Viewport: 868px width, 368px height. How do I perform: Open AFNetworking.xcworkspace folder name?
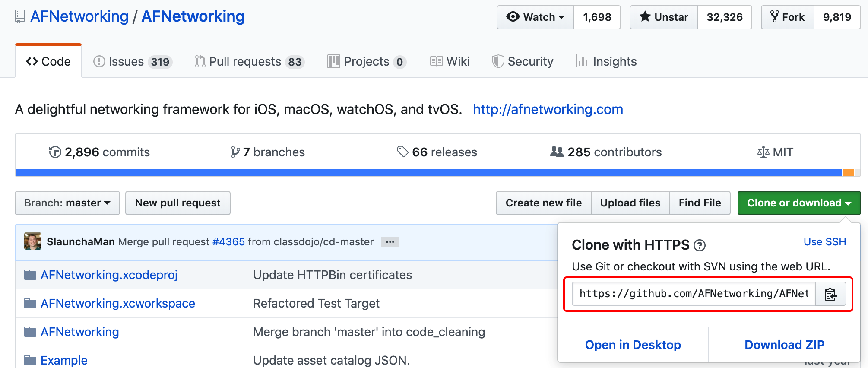118,303
